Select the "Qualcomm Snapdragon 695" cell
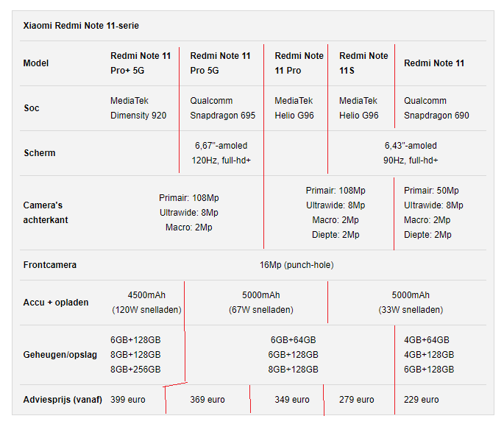Image resolution: width=504 pixels, height=427 pixels. (x=222, y=108)
